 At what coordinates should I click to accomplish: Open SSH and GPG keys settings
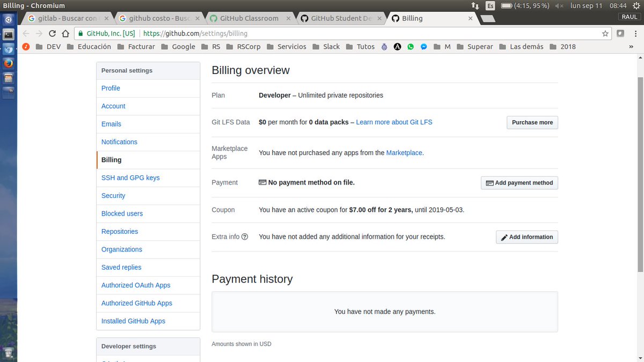[130, 178]
